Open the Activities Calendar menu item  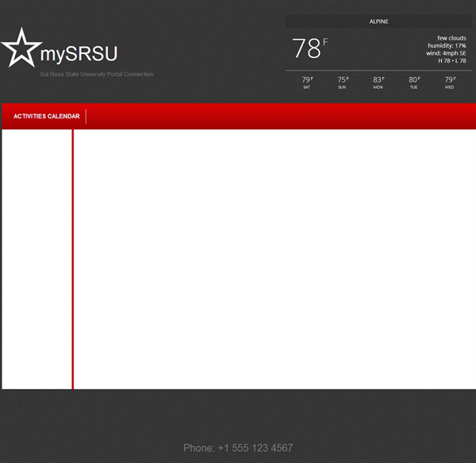[x=47, y=117]
